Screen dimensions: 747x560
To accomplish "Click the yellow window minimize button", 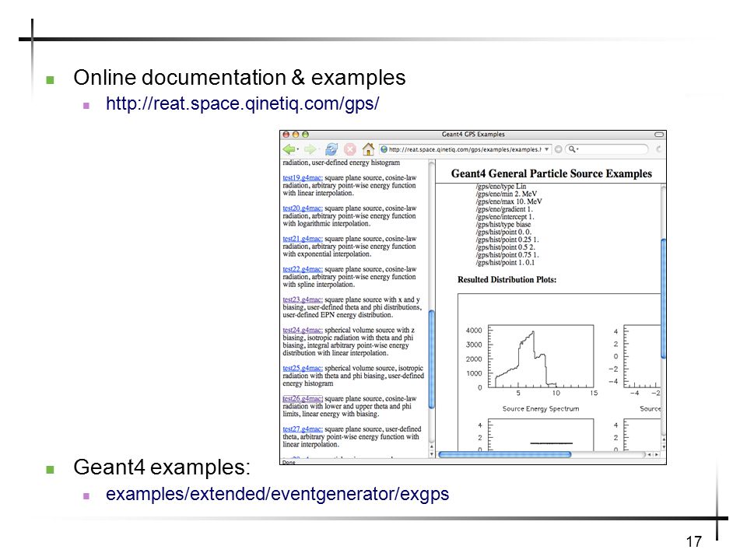I will click(x=296, y=135).
